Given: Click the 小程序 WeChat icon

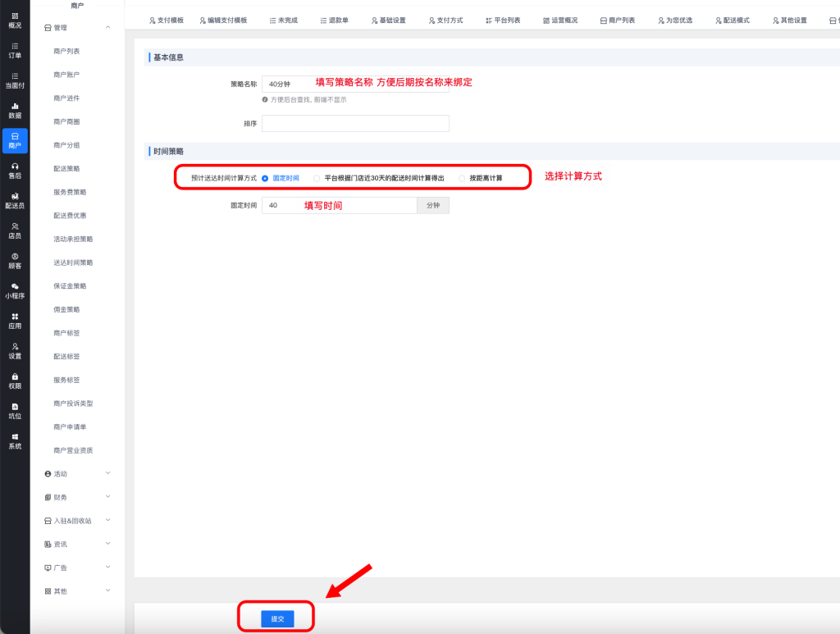Looking at the screenshot, I should tap(15, 286).
